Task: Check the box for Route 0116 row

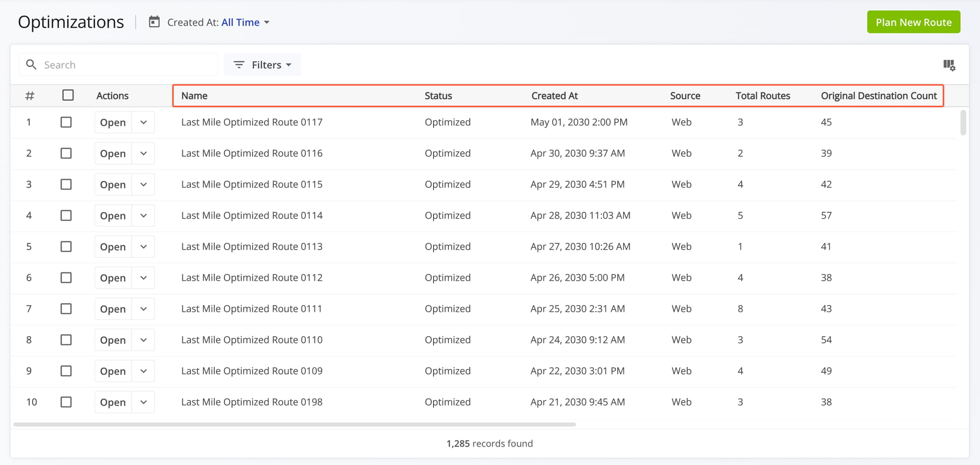Action: [66, 153]
